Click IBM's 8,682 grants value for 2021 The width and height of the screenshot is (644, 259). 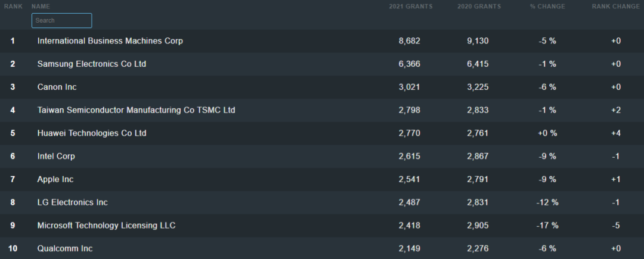(x=410, y=41)
